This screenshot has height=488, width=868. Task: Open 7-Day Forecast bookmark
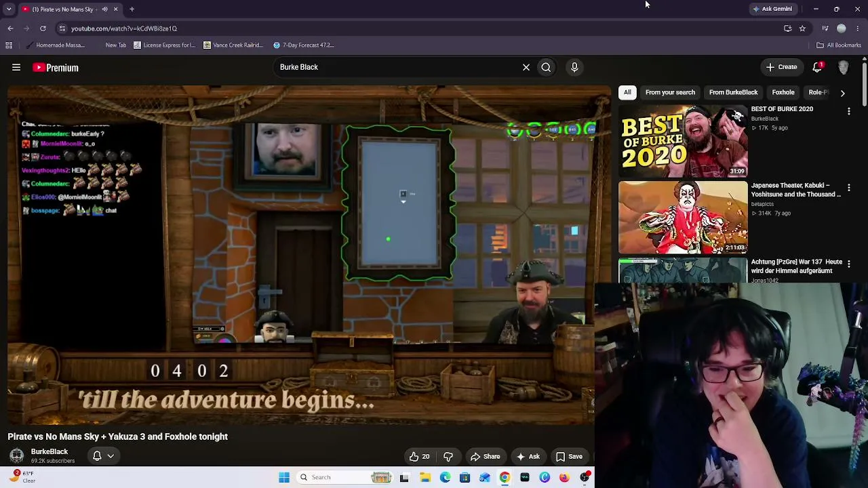[x=303, y=45]
